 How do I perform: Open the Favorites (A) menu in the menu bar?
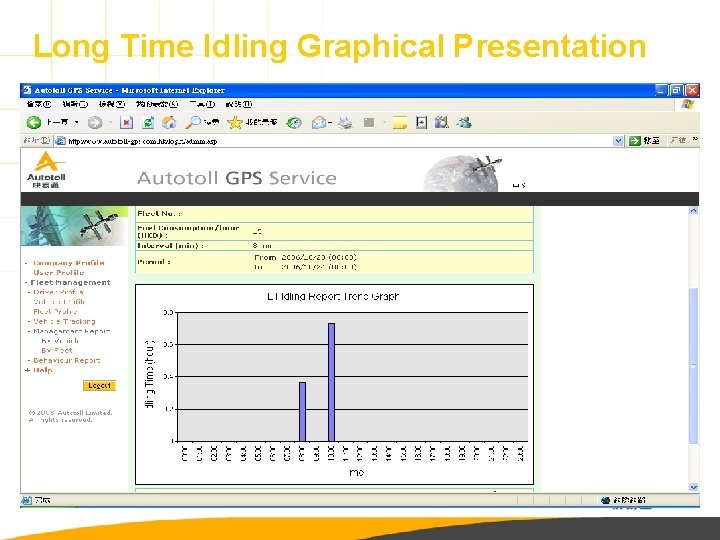[157, 104]
